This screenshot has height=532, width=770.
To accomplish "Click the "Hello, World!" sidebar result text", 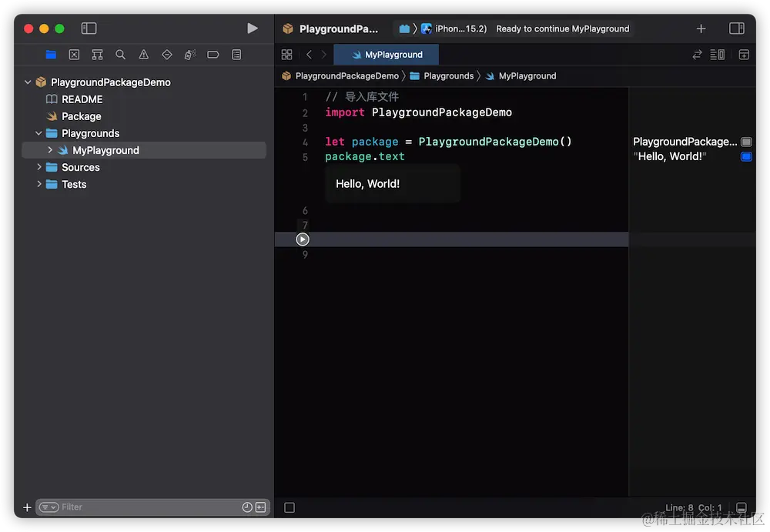I will pos(670,157).
